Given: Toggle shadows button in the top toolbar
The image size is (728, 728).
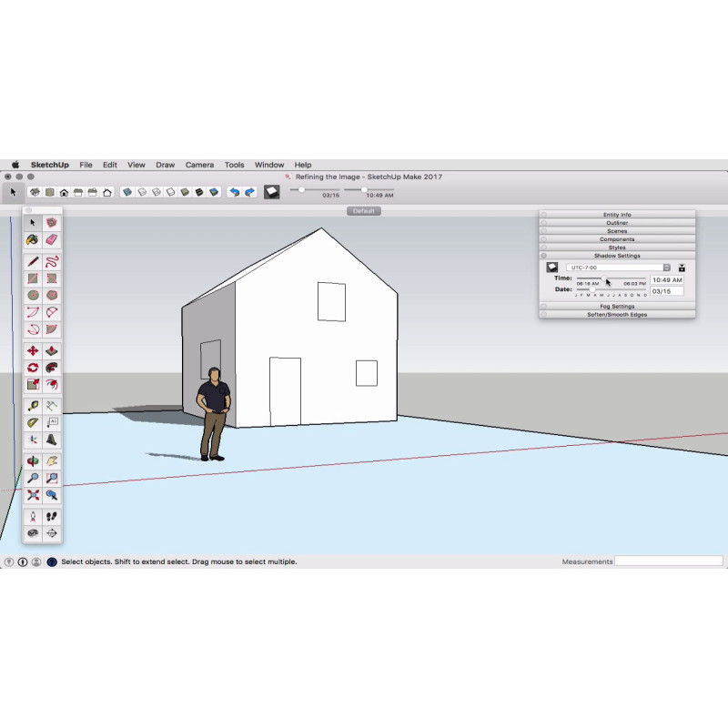Looking at the screenshot, I should tap(271, 192).
